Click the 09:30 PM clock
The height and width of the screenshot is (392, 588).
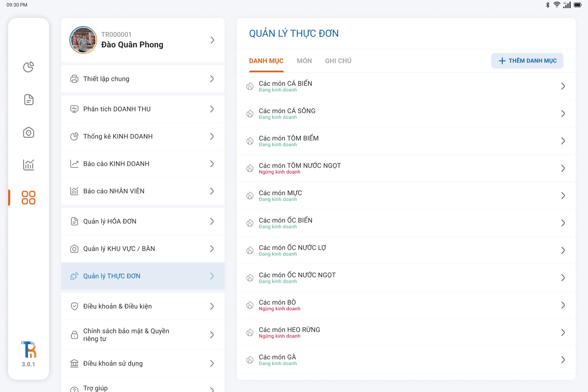(17, 5)
